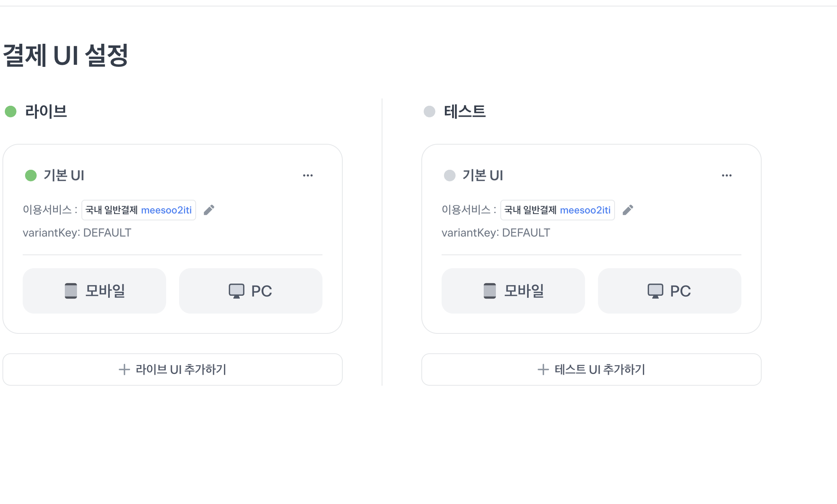Click 테스트 UI 추가하기 button
The height and width of the screenshot is (504, 837).
[x=591, y=369]
